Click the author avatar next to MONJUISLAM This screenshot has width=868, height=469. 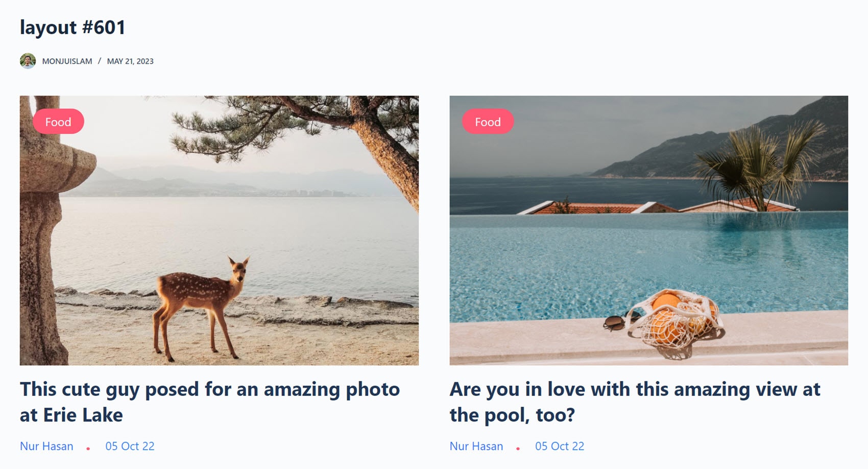28,61
